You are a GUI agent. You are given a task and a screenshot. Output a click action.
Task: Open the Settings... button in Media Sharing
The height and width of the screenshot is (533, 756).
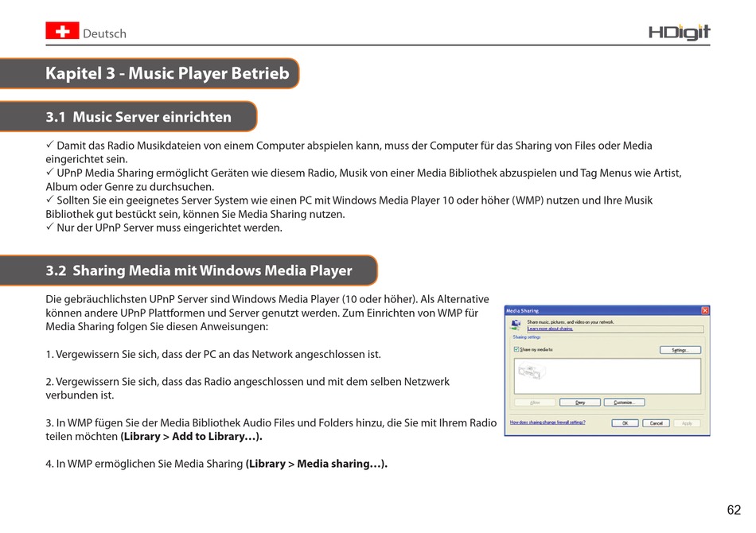pos(680,350)
